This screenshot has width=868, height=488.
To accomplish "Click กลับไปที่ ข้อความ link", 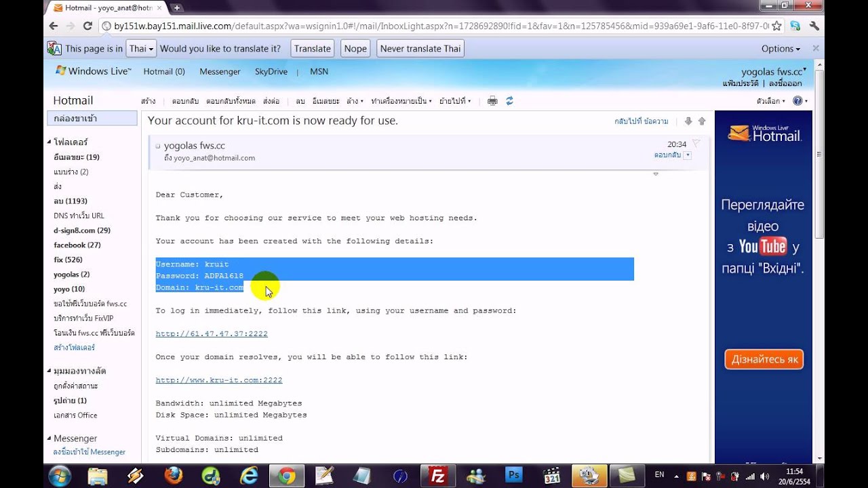I will coord(642,121).
